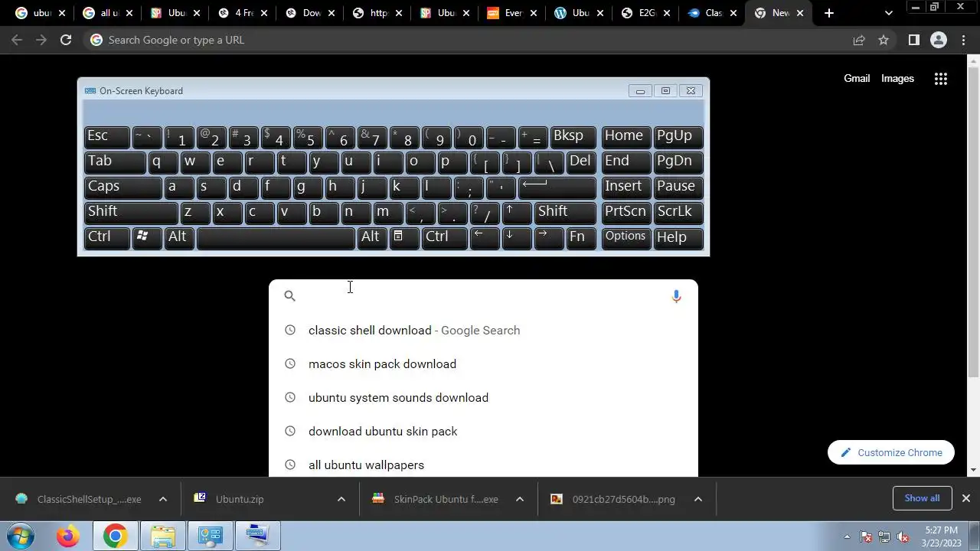Click the share page icon in address bar

859,40
